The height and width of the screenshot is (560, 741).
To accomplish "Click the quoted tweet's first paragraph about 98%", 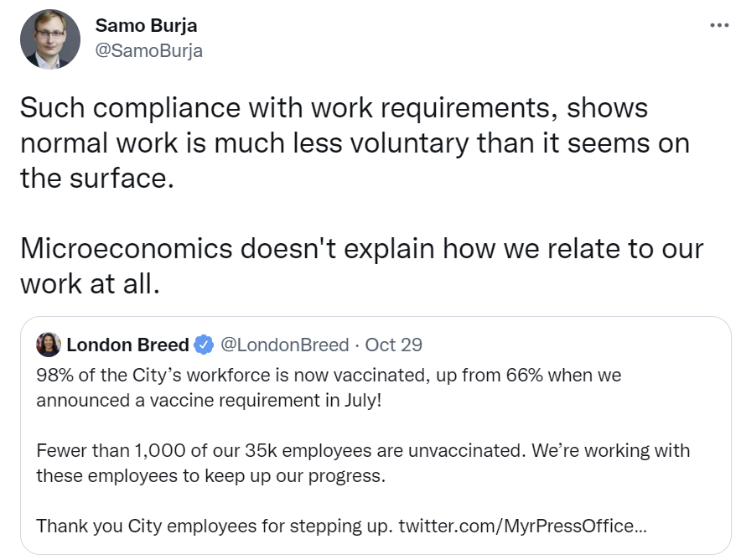I will 329,387.
